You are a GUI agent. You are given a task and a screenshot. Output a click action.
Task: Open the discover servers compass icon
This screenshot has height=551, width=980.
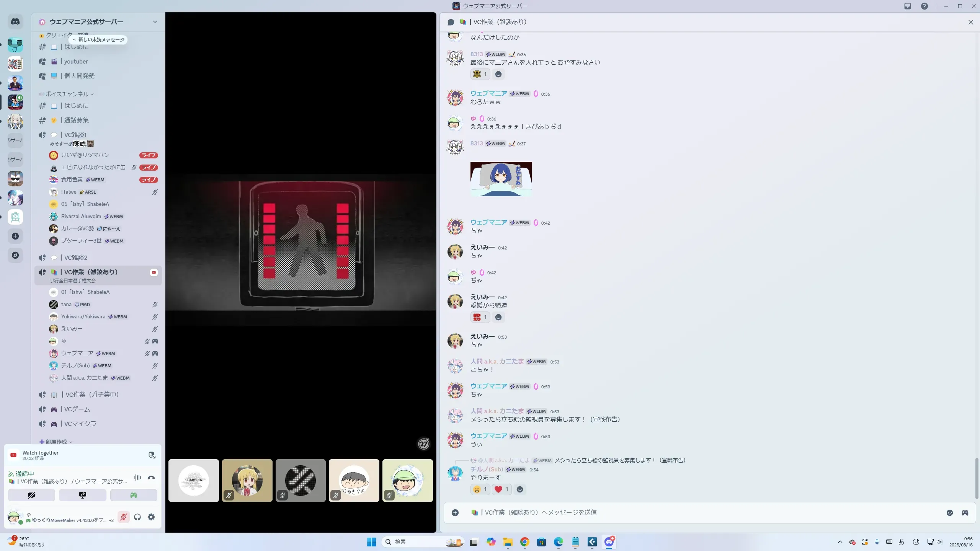(x=15, y=255)
